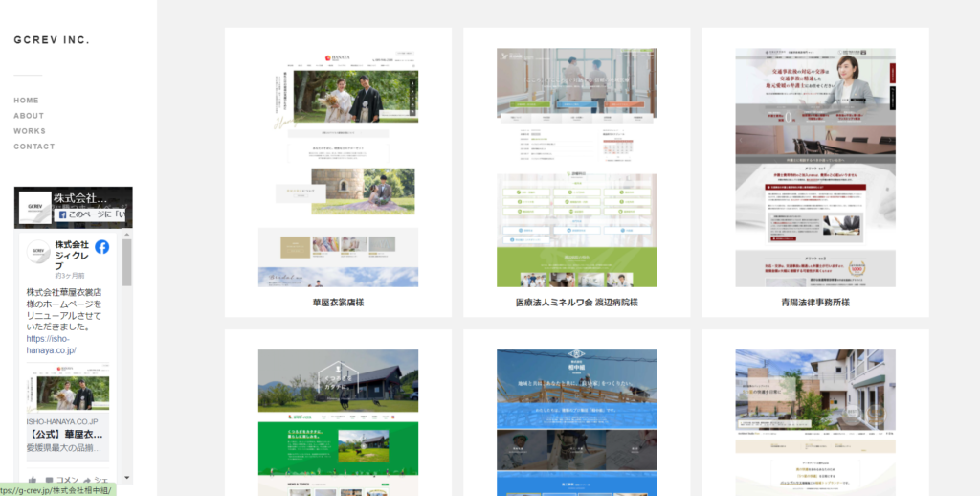The height and width of the screenshot is (496, 980).
Task: Click the Facebook widget scrollbar thumb
Action: (x=126, y=263)
